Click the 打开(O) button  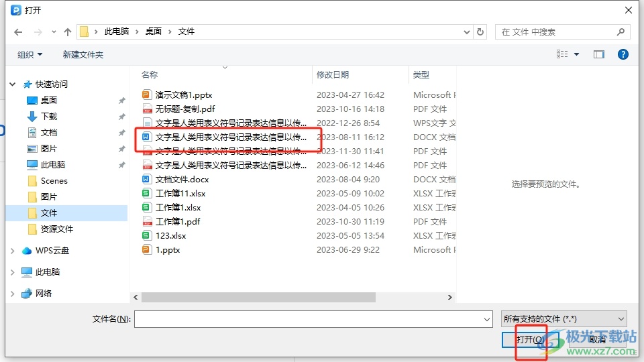pyautogui.click(x=530, y=339)
